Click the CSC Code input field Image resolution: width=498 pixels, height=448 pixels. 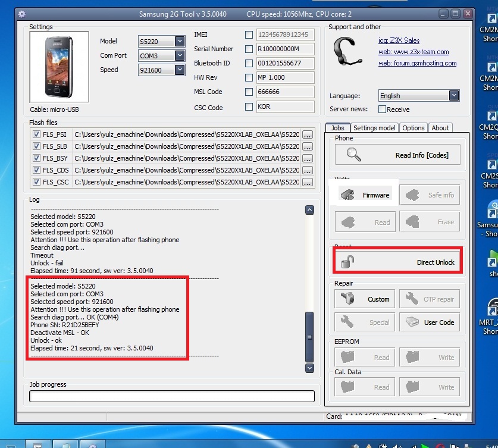[x=285, y=106]
